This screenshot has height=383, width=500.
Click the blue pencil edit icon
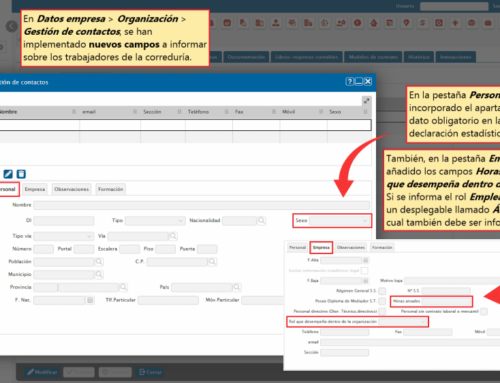pos(8,174)
